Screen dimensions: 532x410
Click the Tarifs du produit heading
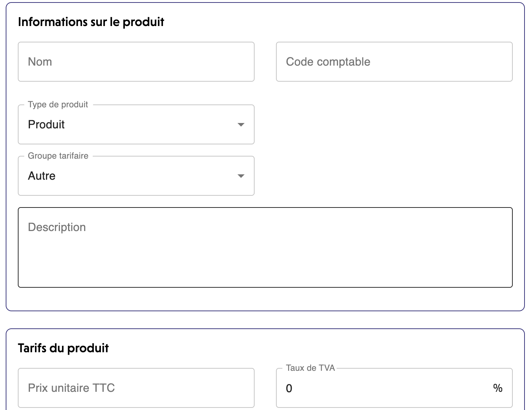click(x=63, y=348)
